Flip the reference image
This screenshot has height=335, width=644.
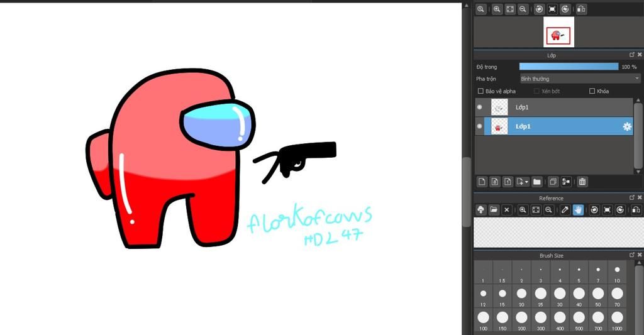pyautogui.click(x=636, y=210)
